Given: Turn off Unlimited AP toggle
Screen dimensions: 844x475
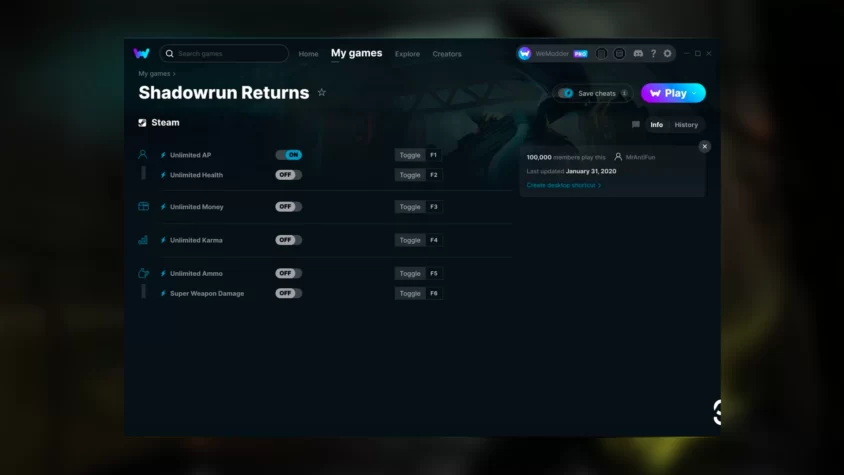Looking at the screenshot, I should tap(289, 155).
